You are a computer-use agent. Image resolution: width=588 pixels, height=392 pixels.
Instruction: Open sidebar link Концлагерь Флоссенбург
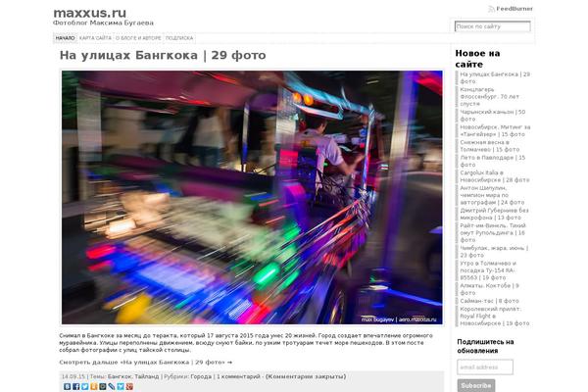point(489,96)
